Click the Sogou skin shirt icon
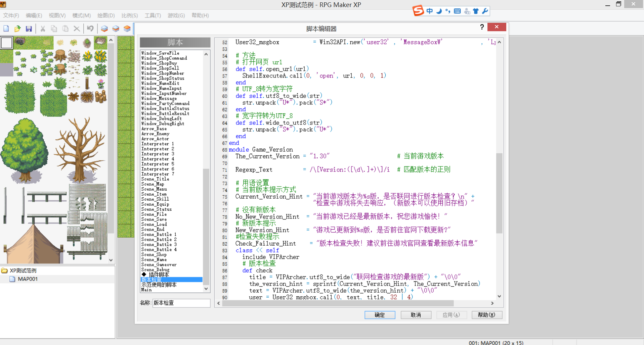The image size is (644, 345). (476, 11)
